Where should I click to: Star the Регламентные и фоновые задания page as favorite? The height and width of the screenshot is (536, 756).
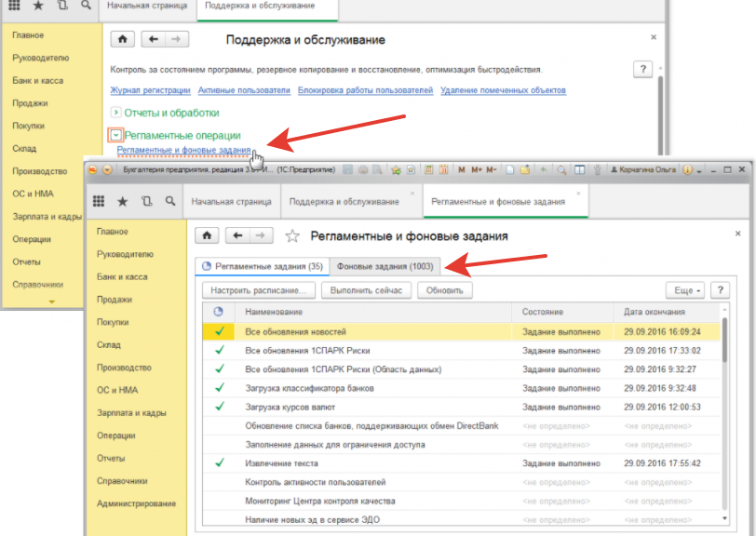[x=292, y=235]
